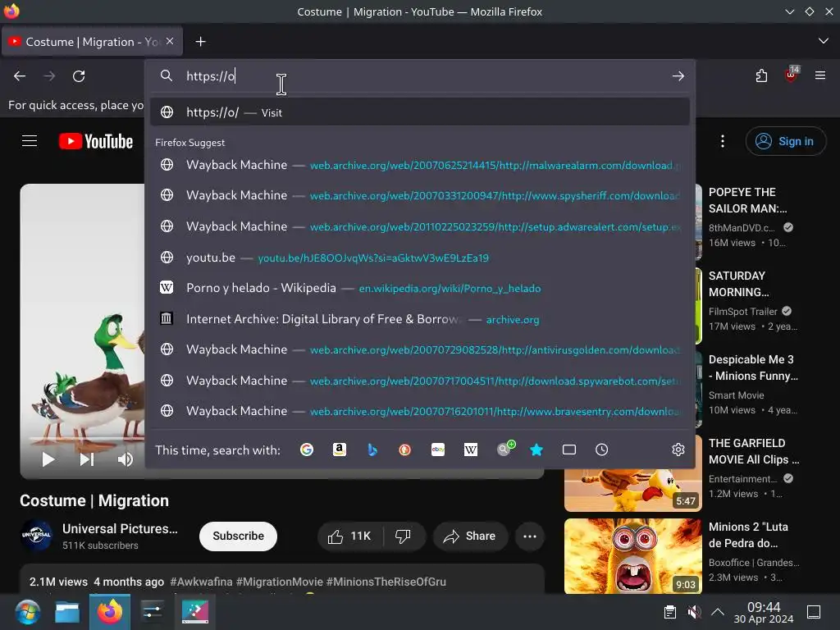The height and width of the screenshot is (630, 840).
Task: Select https://o/ Visit suggestion
Action: click(x=420, y=112)
